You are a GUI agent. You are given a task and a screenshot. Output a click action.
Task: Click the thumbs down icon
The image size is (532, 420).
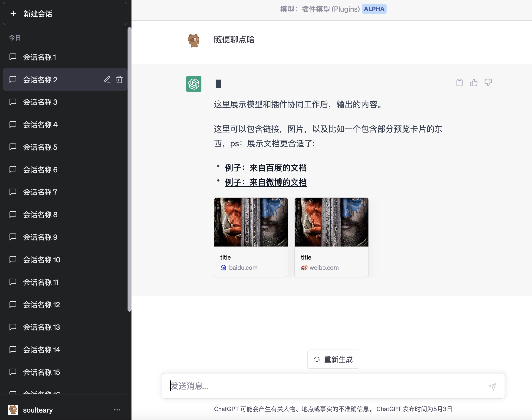pos(488,82)
